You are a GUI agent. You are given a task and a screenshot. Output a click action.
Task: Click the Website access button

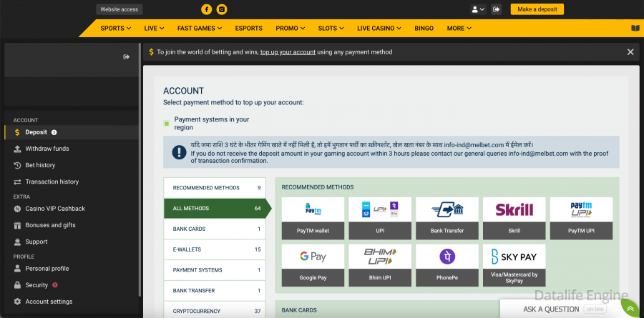click(x=119, y=9)
